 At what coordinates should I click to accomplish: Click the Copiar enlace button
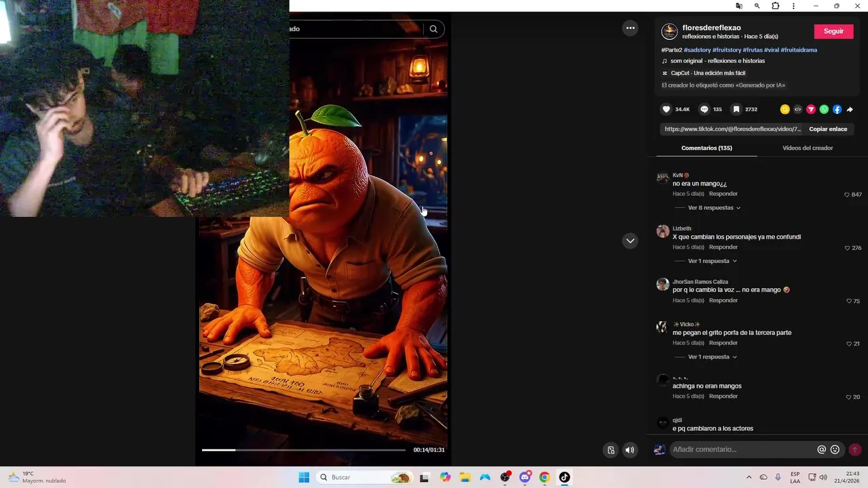828,129
